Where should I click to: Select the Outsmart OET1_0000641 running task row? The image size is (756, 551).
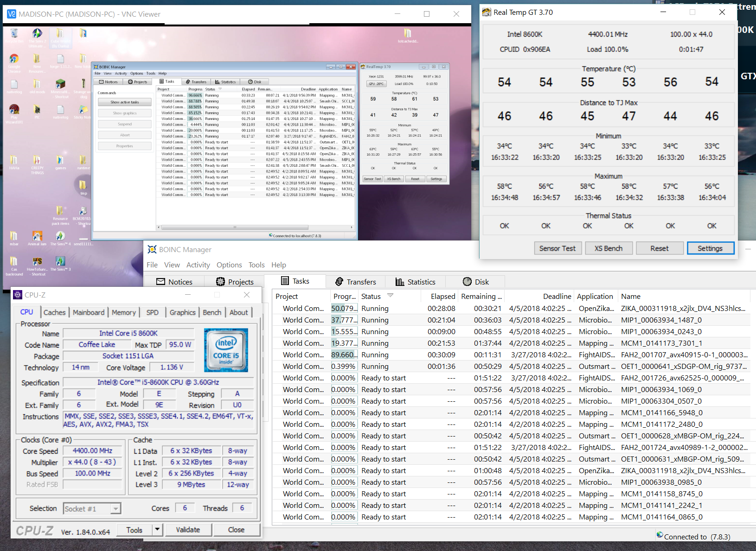pyautogui.click(x=511, y=366)
